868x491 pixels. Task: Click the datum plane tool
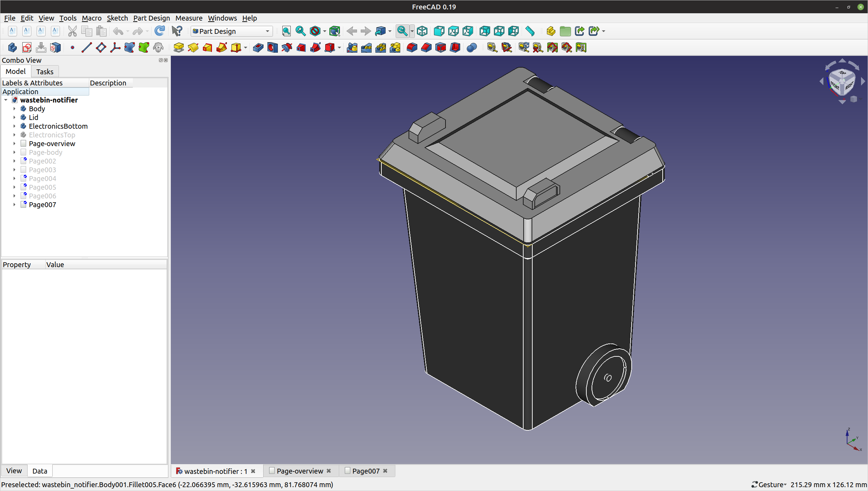point(101,47)
